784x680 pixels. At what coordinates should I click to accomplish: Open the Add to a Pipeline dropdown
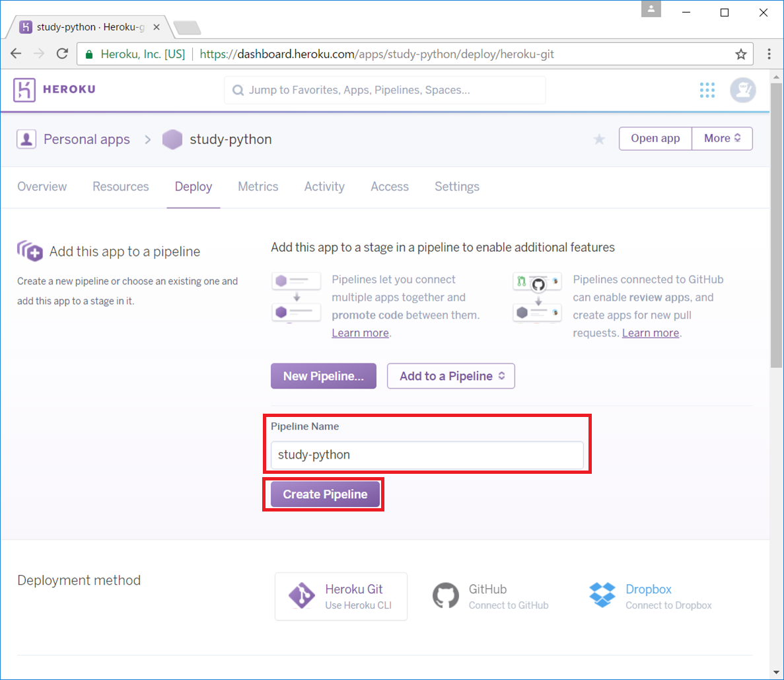[451, 376]
